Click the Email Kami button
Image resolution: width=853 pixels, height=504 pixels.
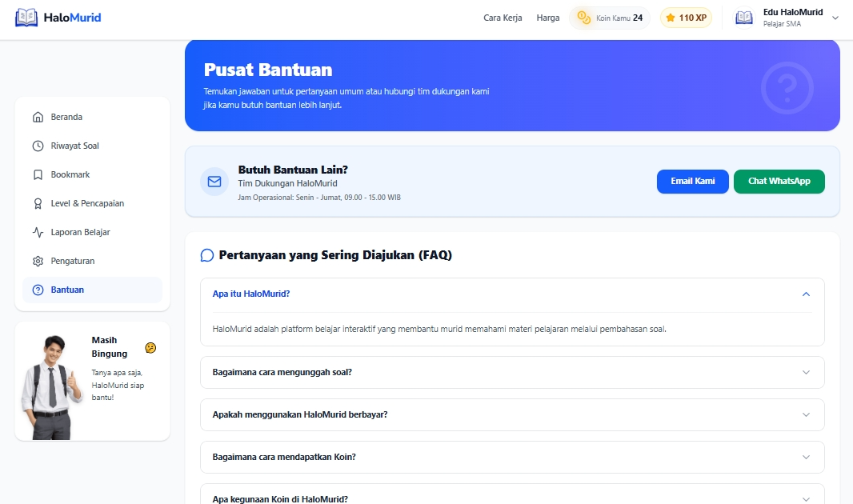tap(692, 182)
